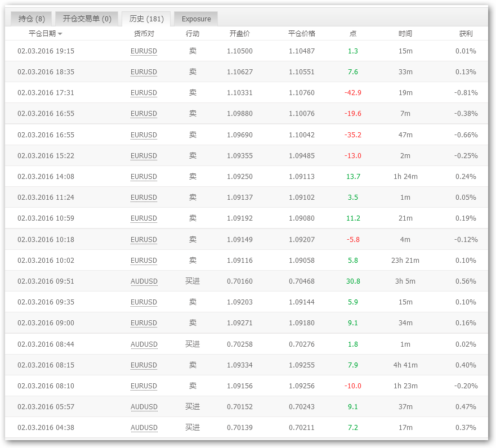
Task: Click the close price 0.70468
Action: click(302, 281)
